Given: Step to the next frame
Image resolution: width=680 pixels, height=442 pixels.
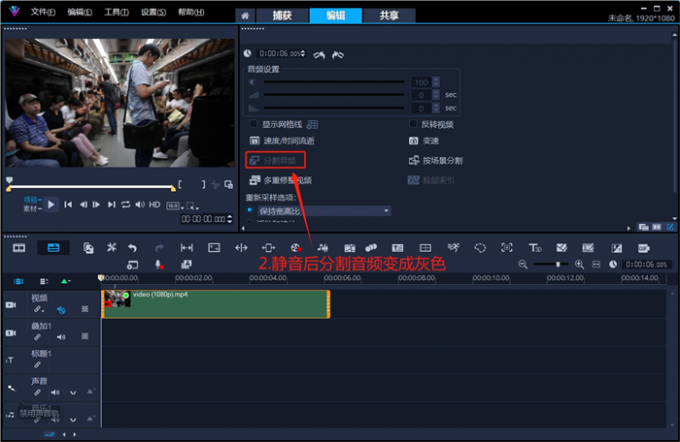Looking at the screenshot, I should coord(96,204).
